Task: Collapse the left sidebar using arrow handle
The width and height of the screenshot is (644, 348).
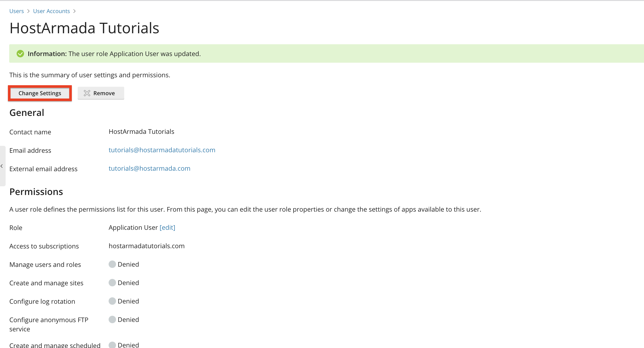Action: pos(2,166)
